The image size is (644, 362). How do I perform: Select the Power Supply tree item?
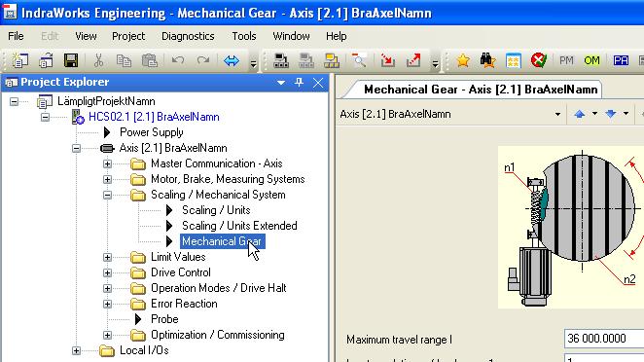click(x=151, y=132)
